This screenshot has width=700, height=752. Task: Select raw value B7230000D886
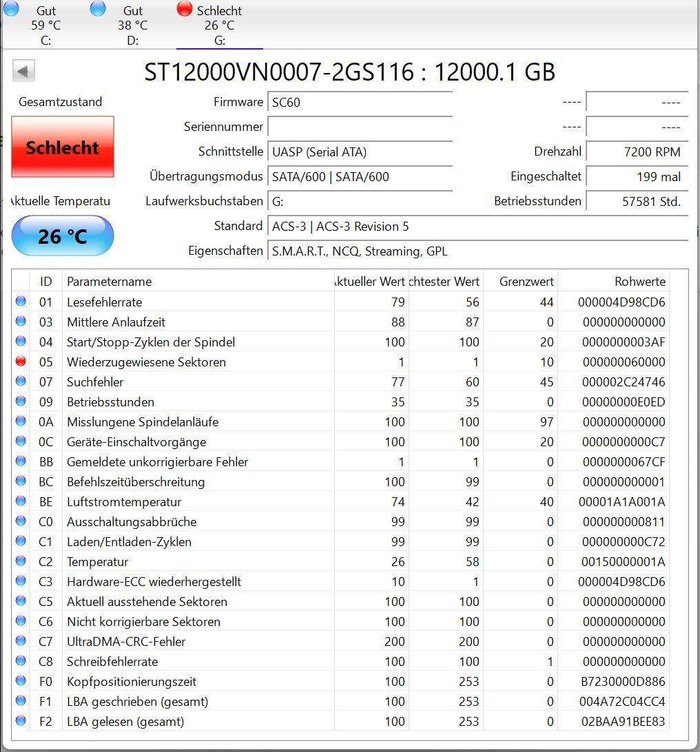623,682
